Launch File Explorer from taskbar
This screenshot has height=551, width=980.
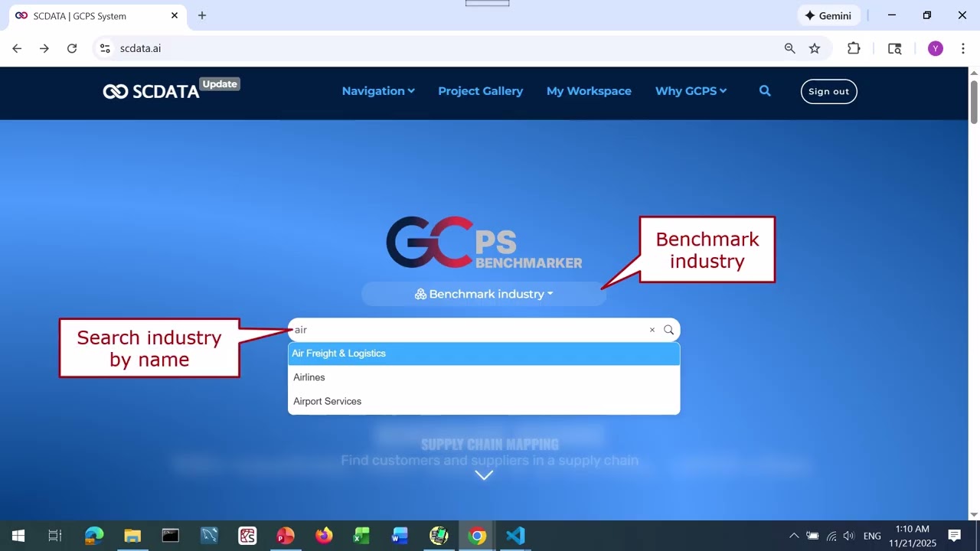[132, 536]
